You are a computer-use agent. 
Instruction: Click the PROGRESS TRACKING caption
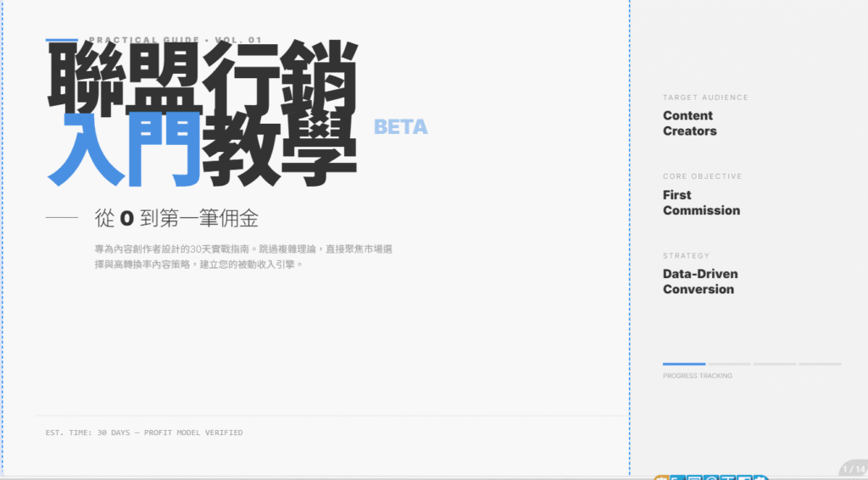(698, 376)
